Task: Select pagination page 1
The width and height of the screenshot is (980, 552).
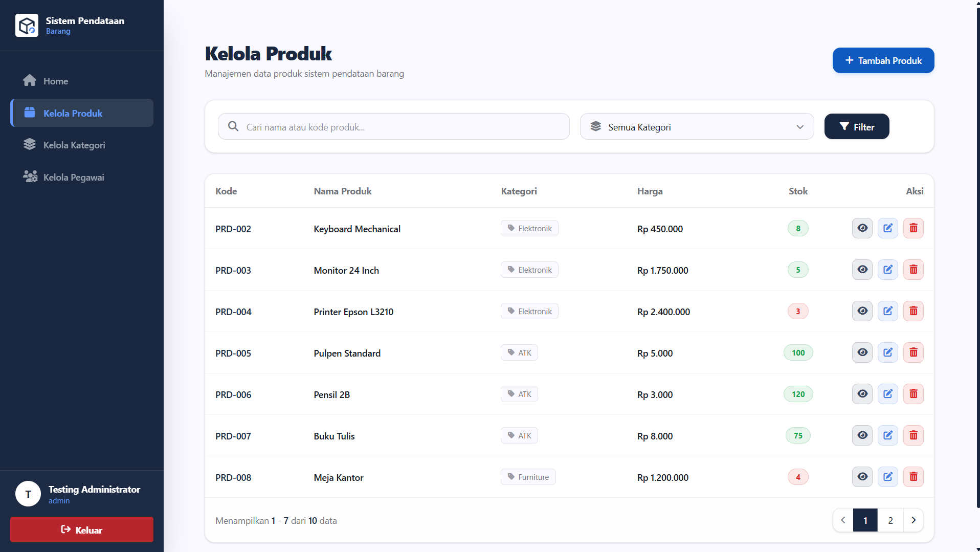Action: pos(865,520)
